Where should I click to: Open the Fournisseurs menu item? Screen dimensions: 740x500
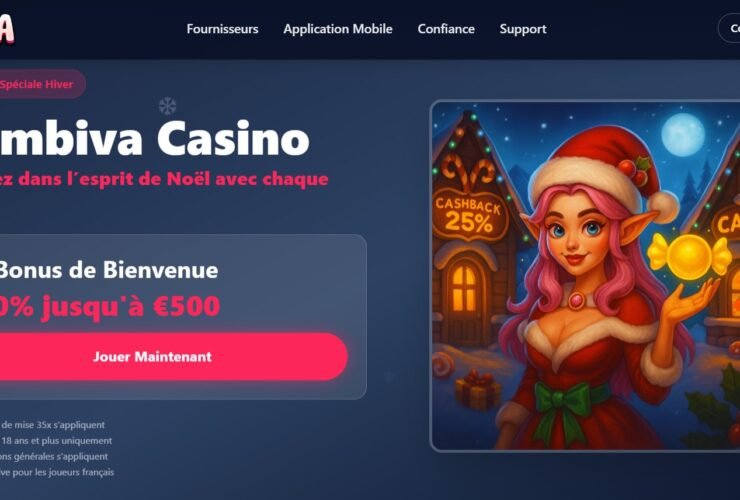click(x=222, y=29)
